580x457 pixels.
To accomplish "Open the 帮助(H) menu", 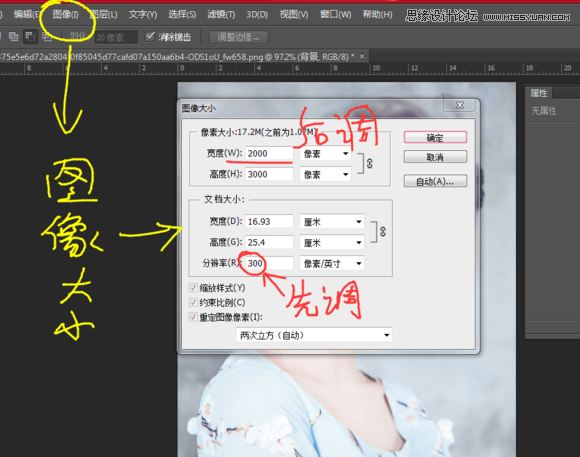I will pos(377,14).
